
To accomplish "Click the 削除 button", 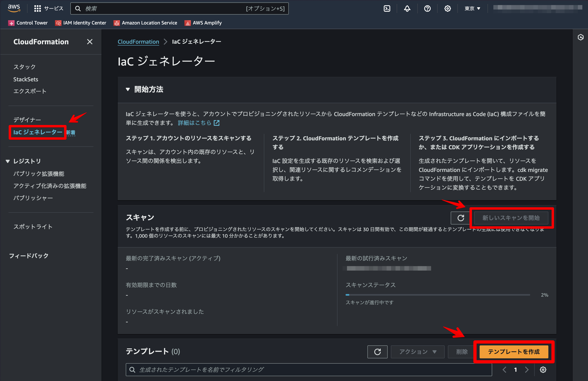I will pyautogui.click(x=462, y=352).
